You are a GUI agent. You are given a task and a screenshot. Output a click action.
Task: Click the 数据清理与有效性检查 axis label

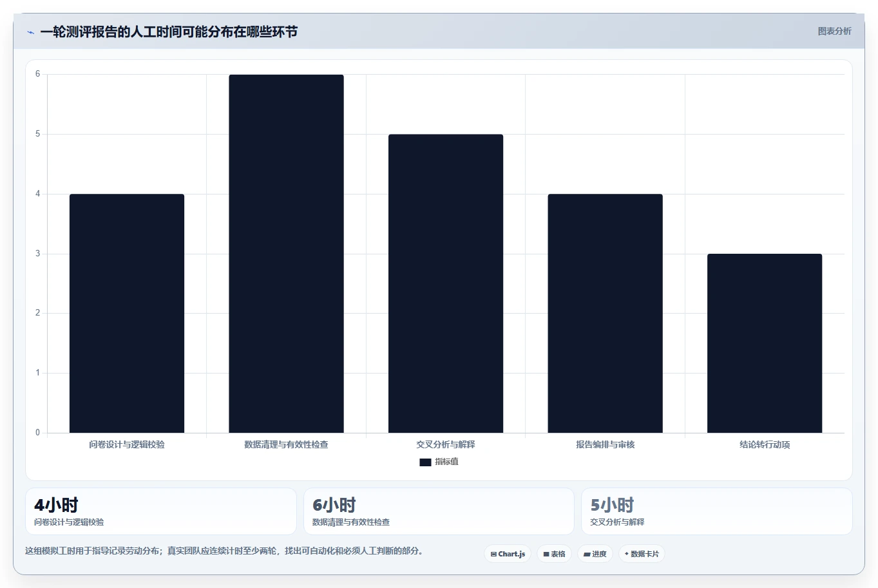(286, 444)
